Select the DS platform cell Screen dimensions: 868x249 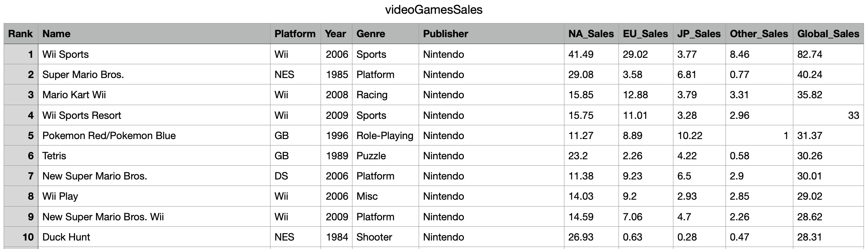point(295,176)
